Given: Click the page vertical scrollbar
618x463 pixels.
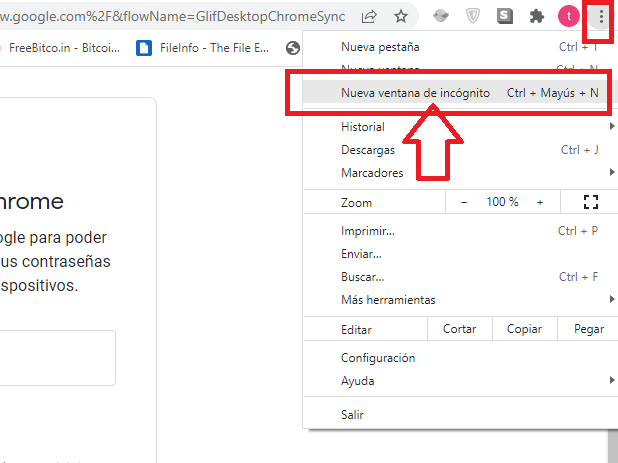Looking at the screenshot, I should (611, 446).
